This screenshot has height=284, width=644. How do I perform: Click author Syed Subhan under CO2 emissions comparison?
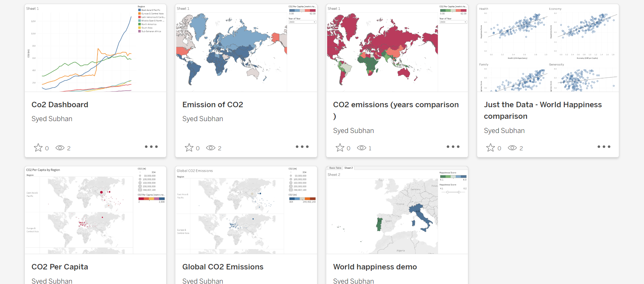point(353,131)
